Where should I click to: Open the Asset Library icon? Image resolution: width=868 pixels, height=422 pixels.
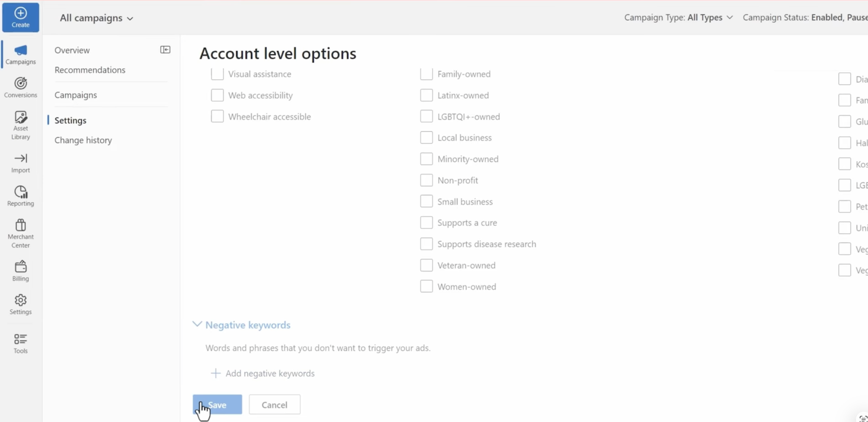point(20,125)
